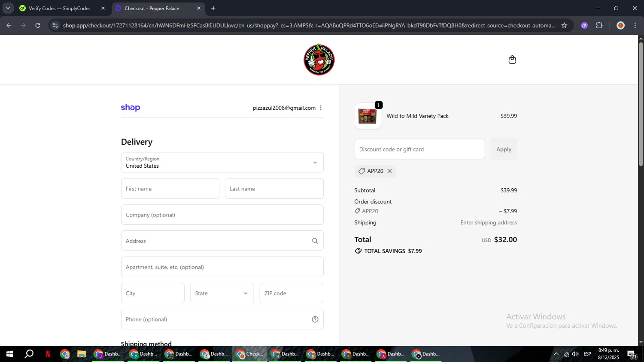Click the Company (optional) field
Viewport: 644px width, 362px height.
[222, 215]
